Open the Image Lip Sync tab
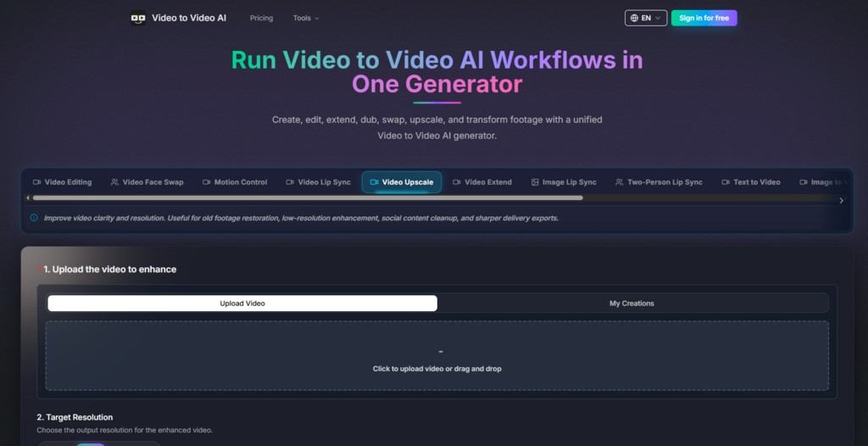868x446 pixels. 564,182
